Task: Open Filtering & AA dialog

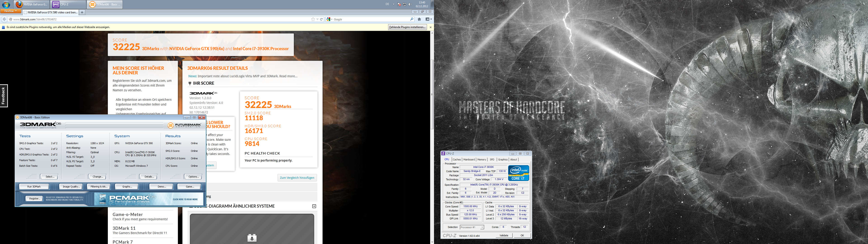Action: click(x=99, y=186)
